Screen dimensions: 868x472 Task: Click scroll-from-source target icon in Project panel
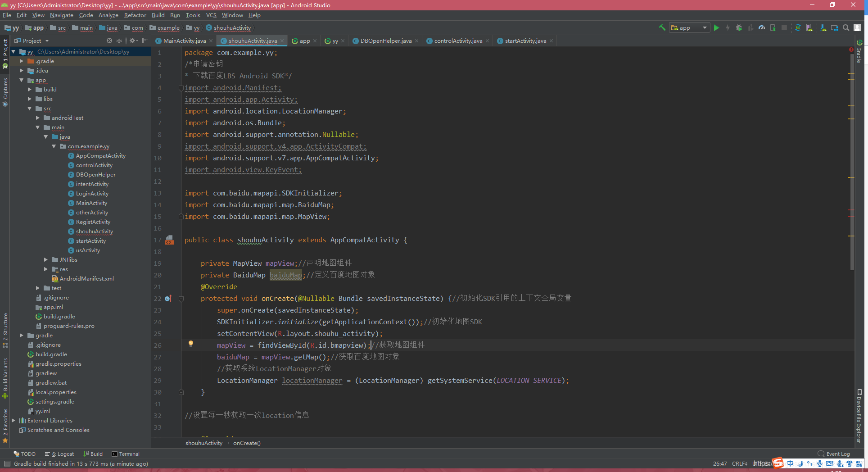[x=109, y=41]
